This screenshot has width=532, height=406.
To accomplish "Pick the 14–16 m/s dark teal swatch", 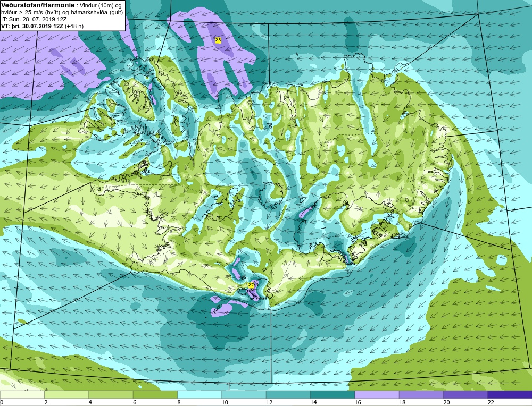I will (x=332, y=394).
